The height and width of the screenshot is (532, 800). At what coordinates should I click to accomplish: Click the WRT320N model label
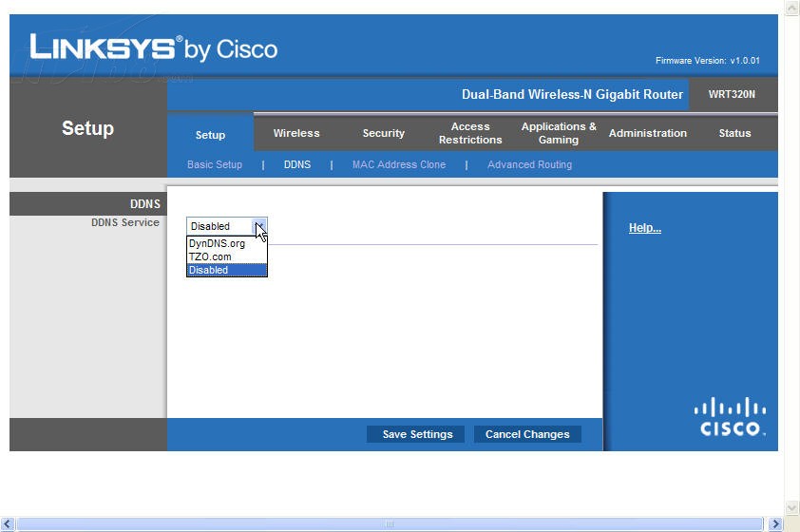point(732,94)
